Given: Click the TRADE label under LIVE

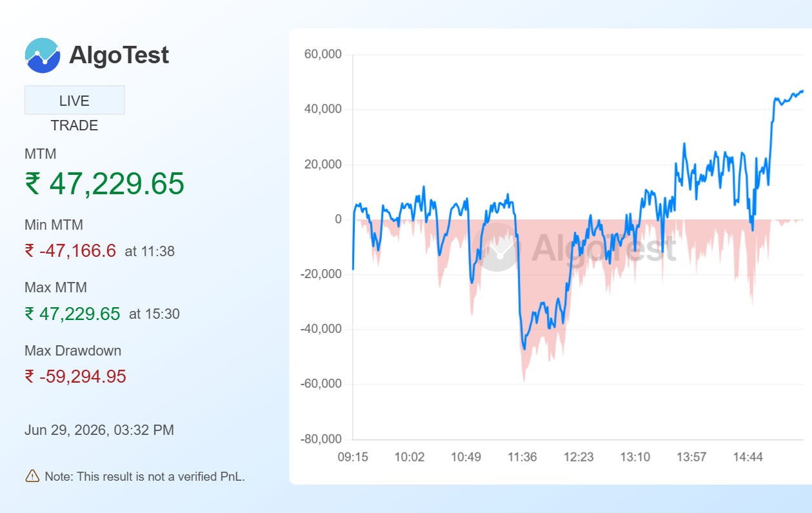Looking at the screenshot, I should click(75, 126).
